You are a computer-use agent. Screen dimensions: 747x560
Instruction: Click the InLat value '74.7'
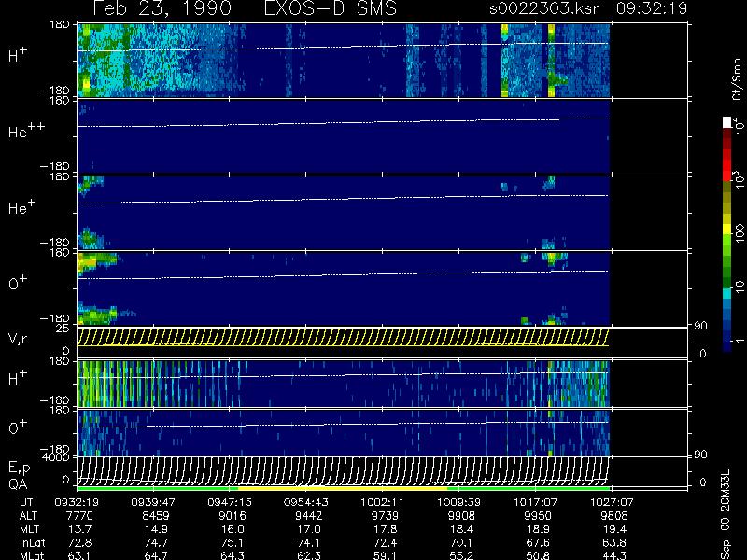pyautogui.click(x=156, y=543)
